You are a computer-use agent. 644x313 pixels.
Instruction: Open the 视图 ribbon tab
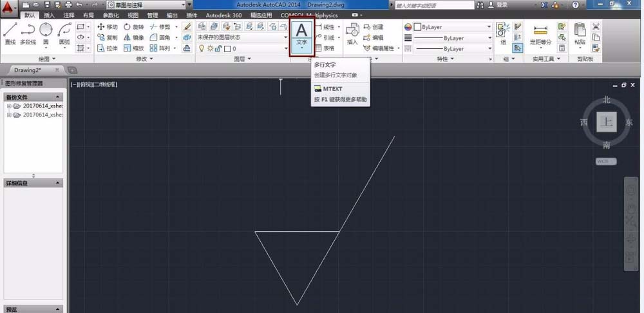[x=133, y=15]
